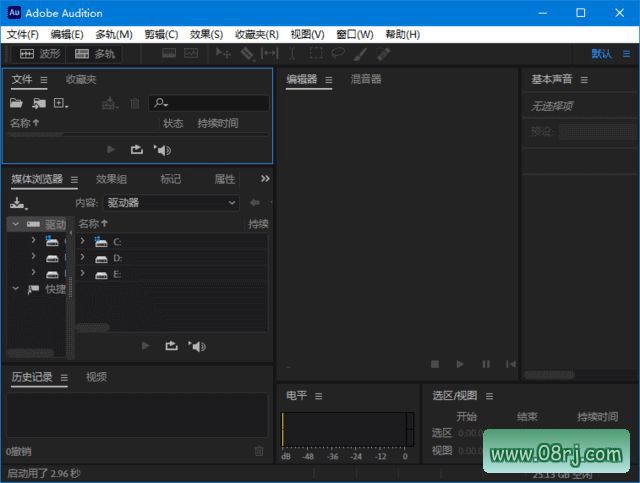Open the 电平 panel menu icon

(319, 396)
